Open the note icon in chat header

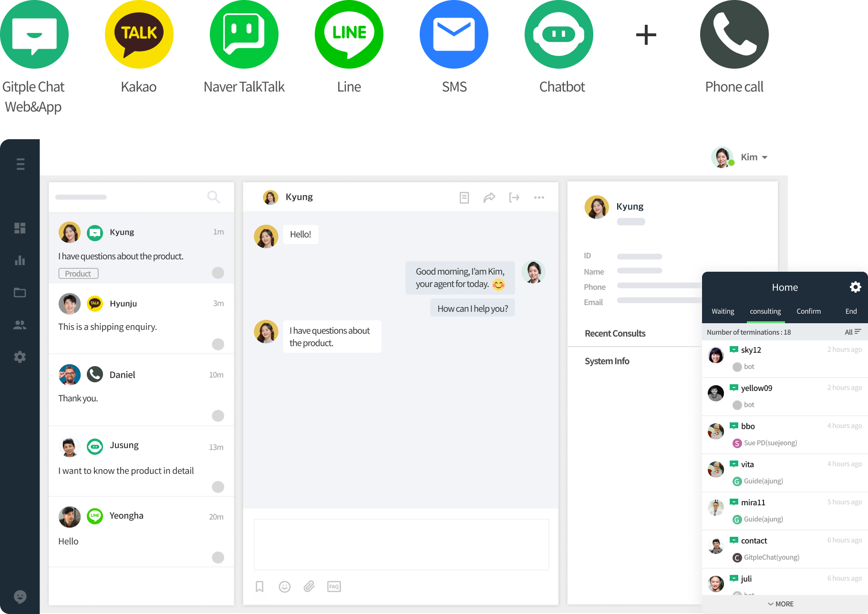tap(464, 197)
